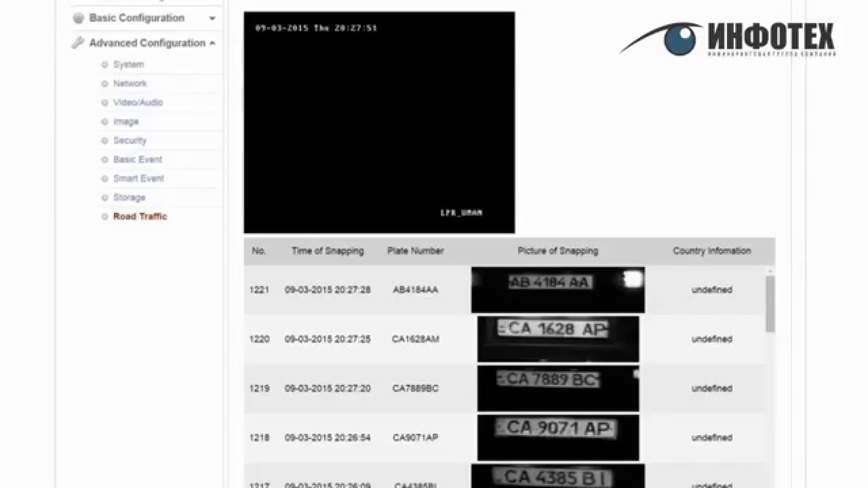Click the bullet icon beside Road Traffic
868x488 pixels.
(x=104, y=217)
